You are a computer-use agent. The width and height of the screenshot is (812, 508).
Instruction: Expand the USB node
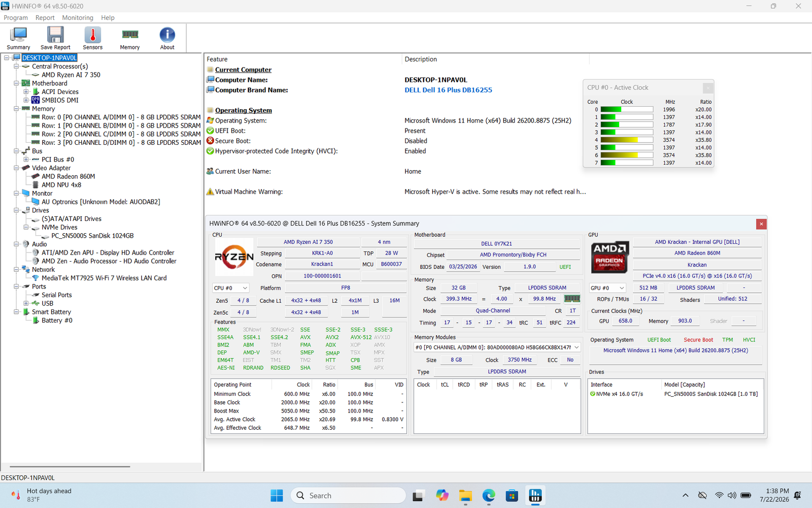[26, 304]
